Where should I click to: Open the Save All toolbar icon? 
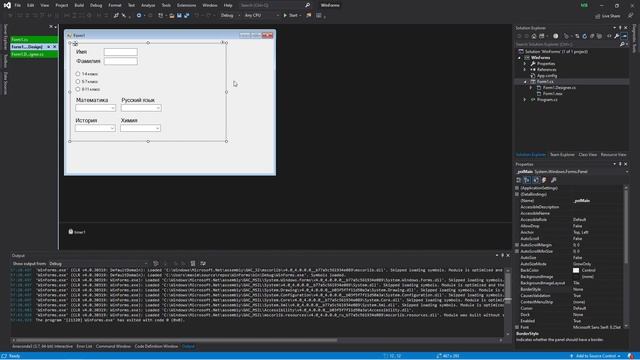pyautogui.click(x=187, y=16)
